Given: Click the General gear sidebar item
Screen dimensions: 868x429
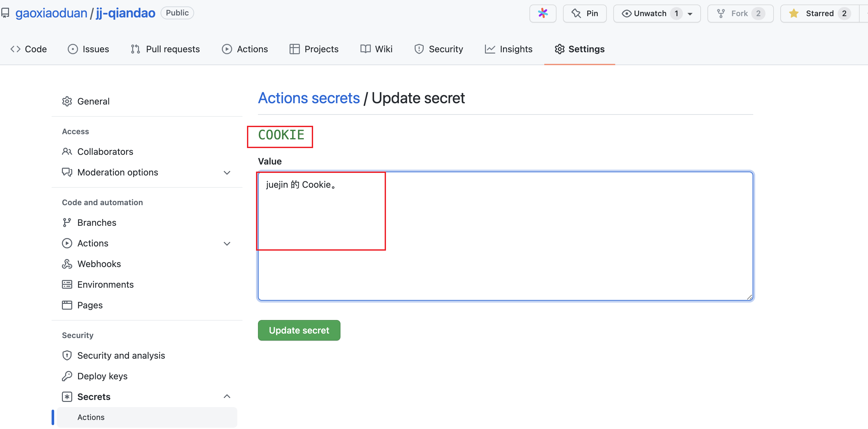Looking at the screenshot, I should click(x=86, y=101).
